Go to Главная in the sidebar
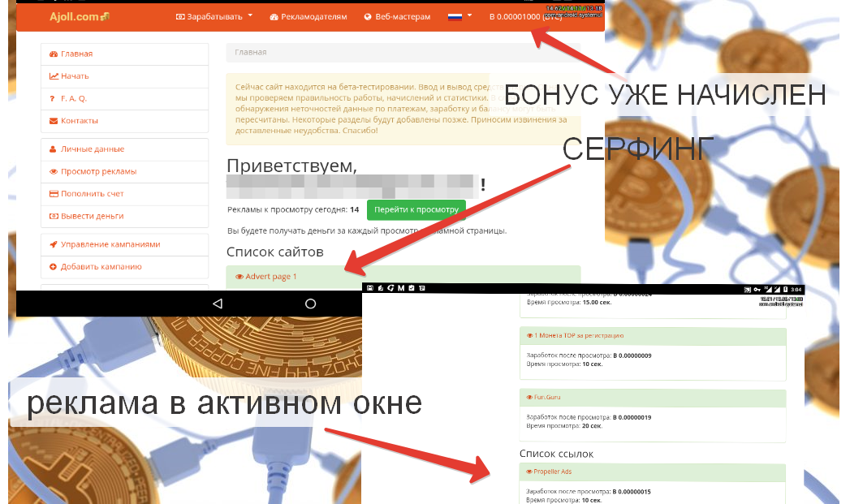The height and width of the screenshot is (504, 850). 125,54
